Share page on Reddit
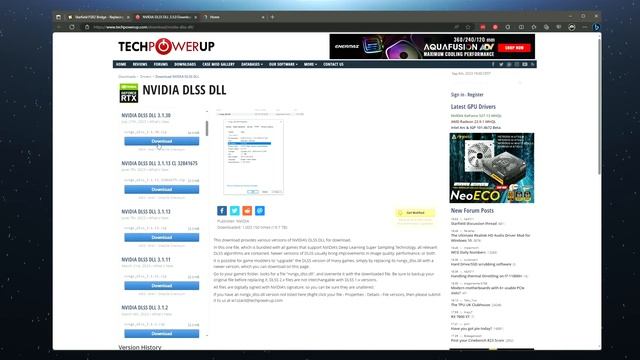640x360 pixels. [247, 211]
